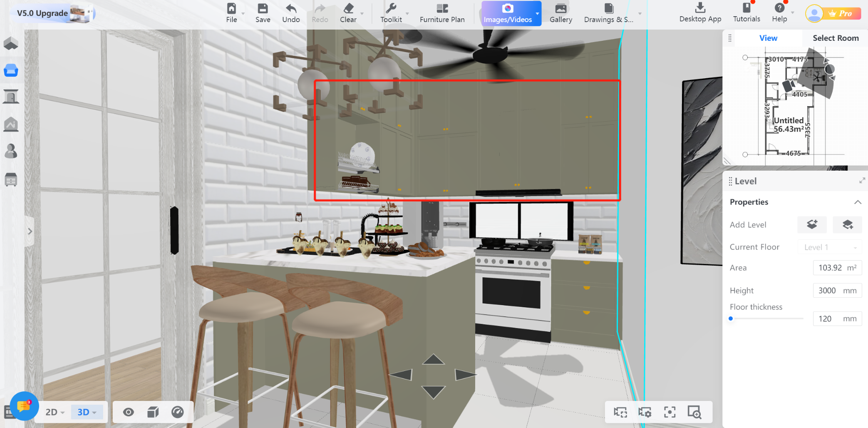Switch to the View tab
Image resolution: width=868 pixels, height=428 pixels.
(x=768, y=38)
